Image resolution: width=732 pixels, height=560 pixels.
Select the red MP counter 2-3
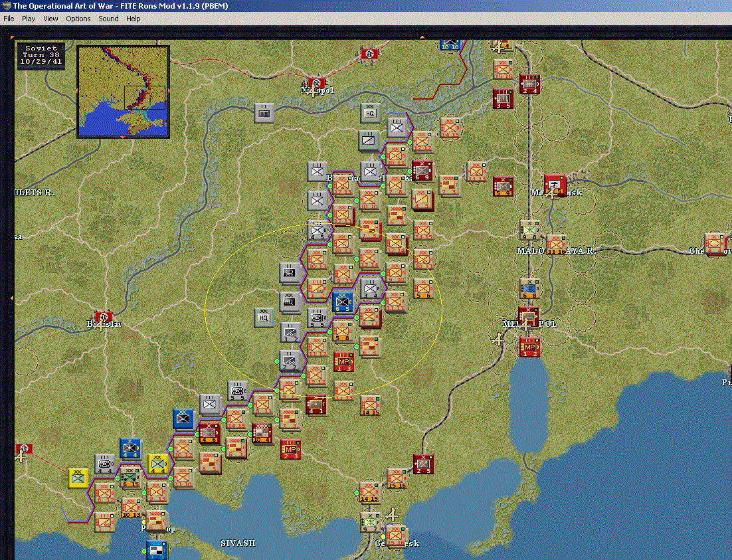click(290, 449)
